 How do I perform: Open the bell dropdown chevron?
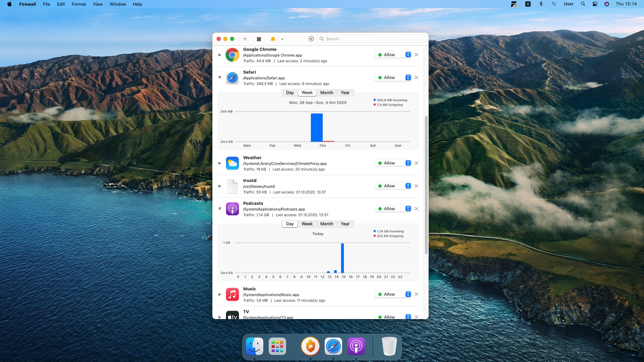(x=282, y=39)
